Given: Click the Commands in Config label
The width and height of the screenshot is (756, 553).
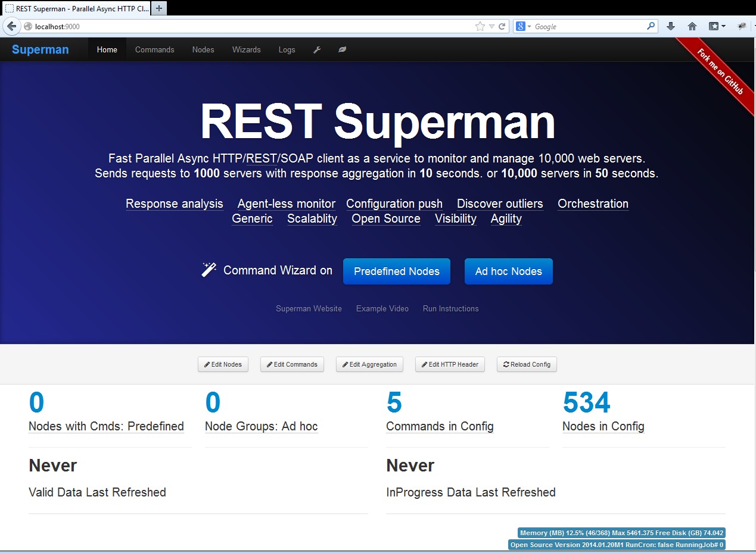Looking at the screenshot, I should coord(440,426).
